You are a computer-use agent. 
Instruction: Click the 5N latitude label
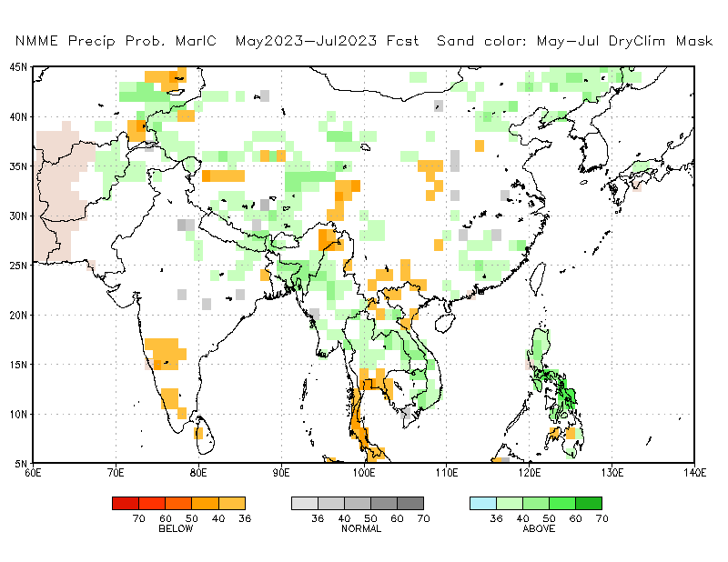(21, 464)
